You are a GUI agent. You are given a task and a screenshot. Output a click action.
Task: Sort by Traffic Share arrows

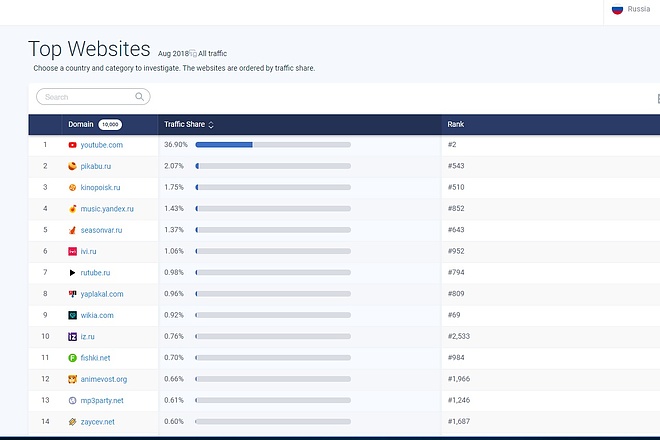tap(211, 125)
